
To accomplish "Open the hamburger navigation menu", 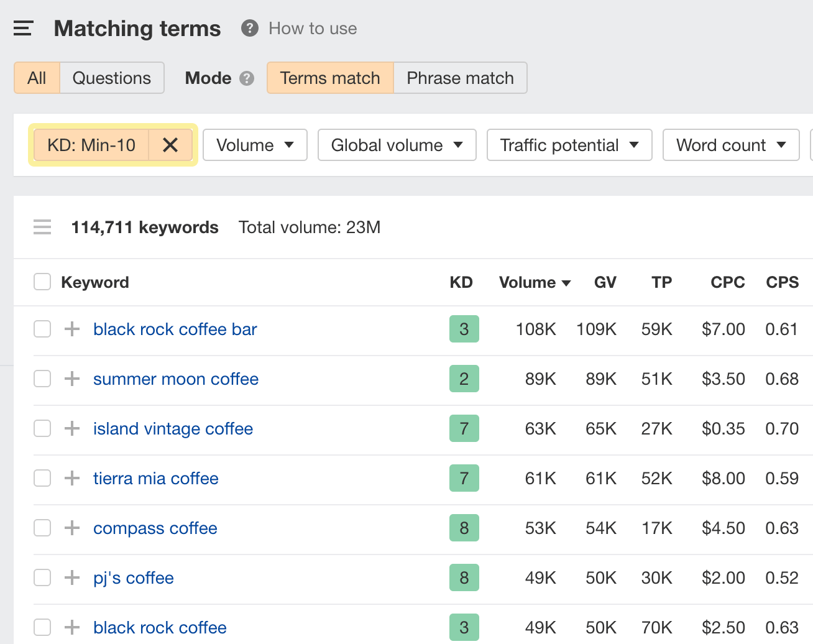I will click(23, 28).
